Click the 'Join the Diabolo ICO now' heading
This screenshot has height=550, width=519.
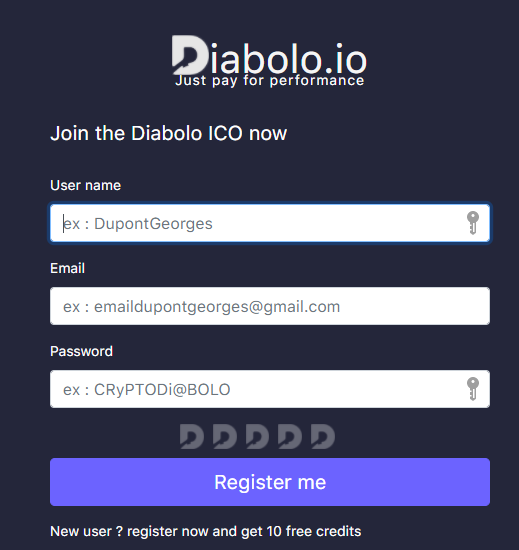click(x=169, y=133)
